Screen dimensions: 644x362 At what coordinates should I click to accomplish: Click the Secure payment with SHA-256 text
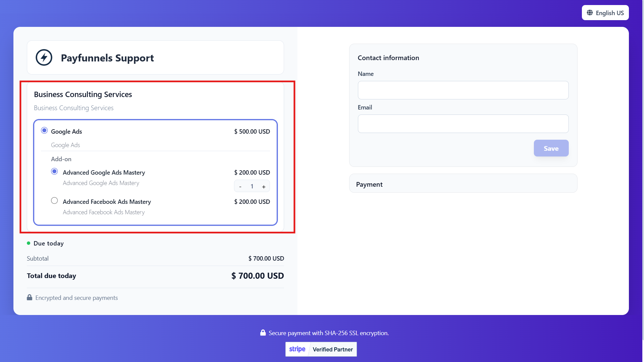(329, 333)
